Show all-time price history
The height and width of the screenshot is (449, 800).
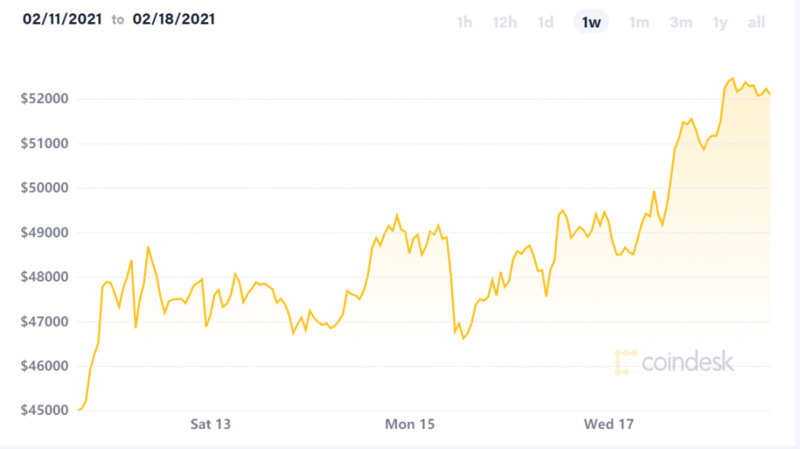(x=756, y=22)
